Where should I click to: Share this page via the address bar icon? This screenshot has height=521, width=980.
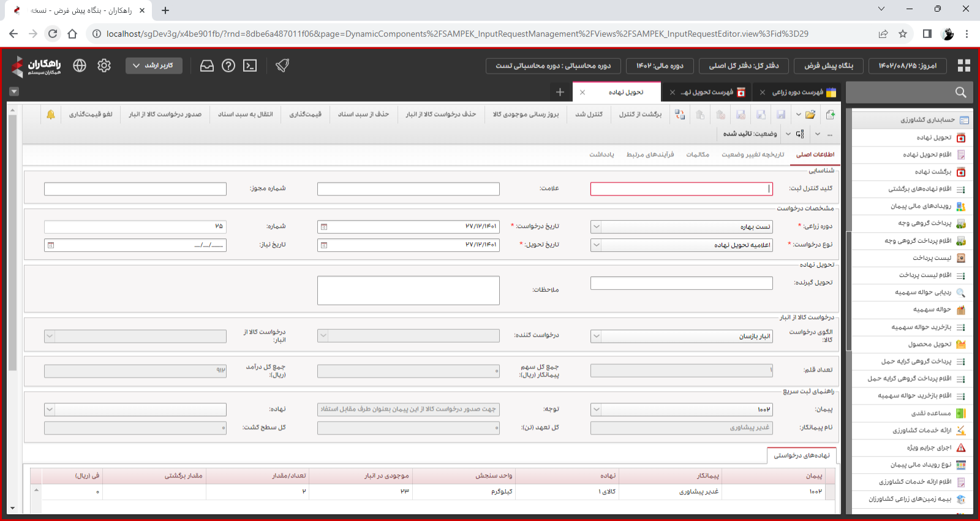pyautogui.click(x=883, y=34)
